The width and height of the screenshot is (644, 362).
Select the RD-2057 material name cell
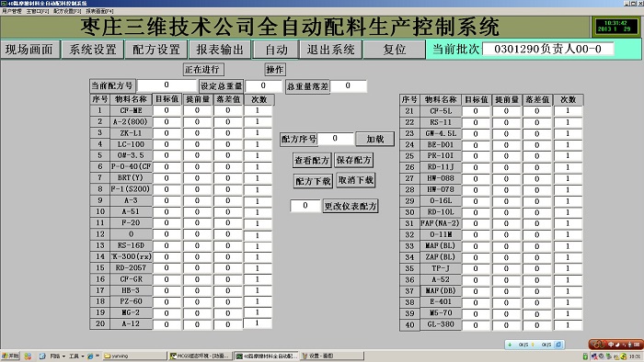pyautogui.click(x=131, y=267)
